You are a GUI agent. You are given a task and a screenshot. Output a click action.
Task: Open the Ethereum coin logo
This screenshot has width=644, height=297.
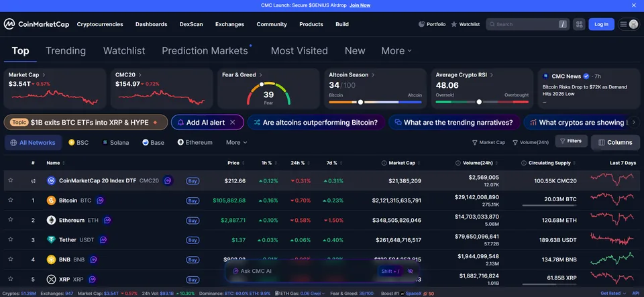click(52, 221)
